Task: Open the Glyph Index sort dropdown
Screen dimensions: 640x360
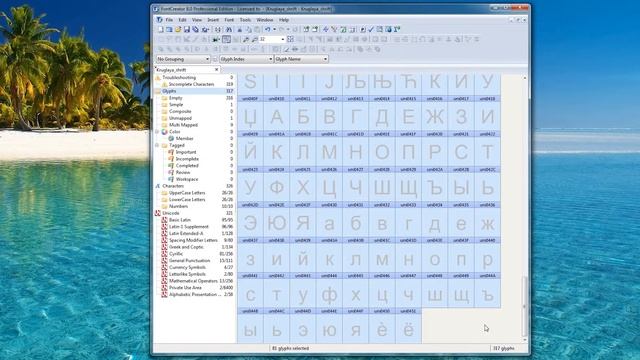Action: (246, 59)
